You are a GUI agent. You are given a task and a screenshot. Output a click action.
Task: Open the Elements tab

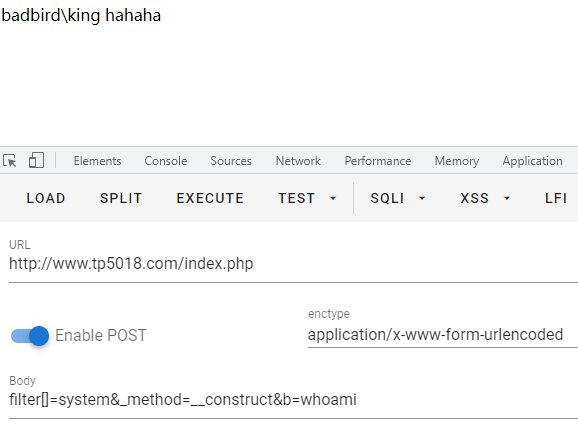pos(97,161)
